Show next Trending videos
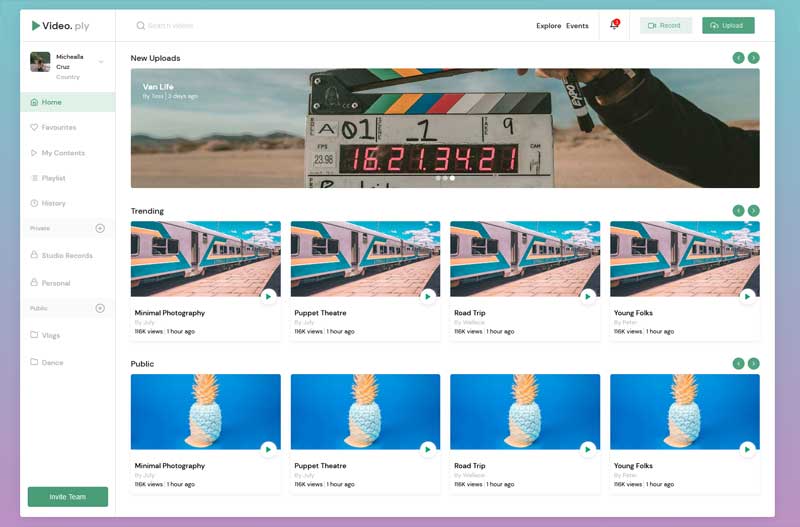 [x=754, y=211]
